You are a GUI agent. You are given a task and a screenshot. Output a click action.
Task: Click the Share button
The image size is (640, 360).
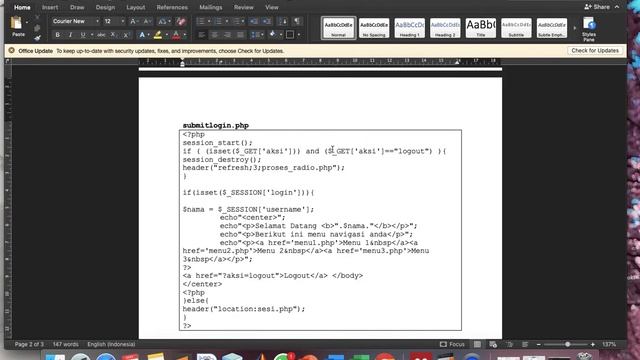click(x=596, y=7)
